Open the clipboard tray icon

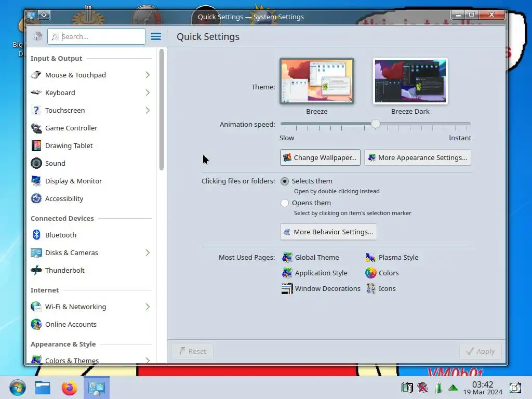click(407, 388)
